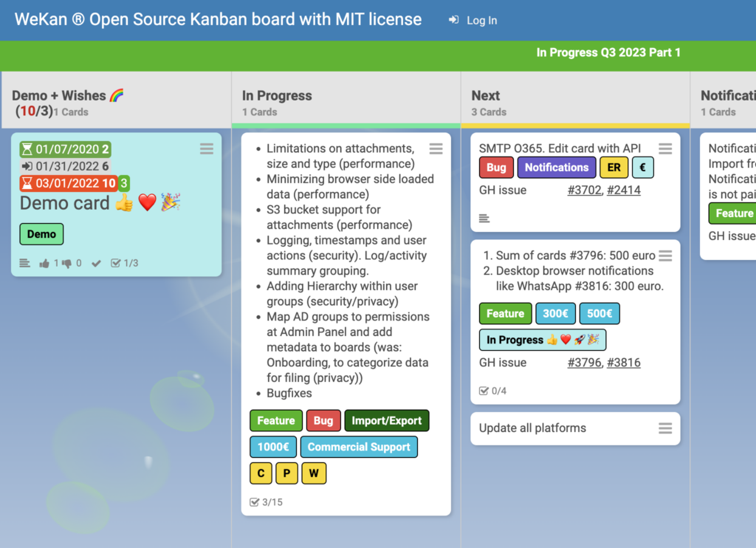The width and height of the screenshot is (756, 548).
Task: Click the hourglass icon beside 03/01/2022
Action: pyautogui.click(x=27, y=183)
